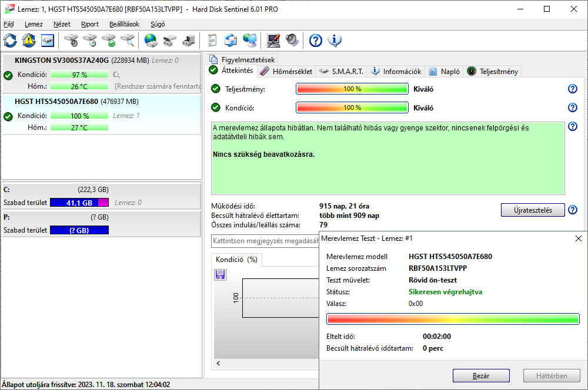This screenshot has height=390, width=588.
Task: Click the C: free space 41,1 GB bar
Action: pos(79,203)
